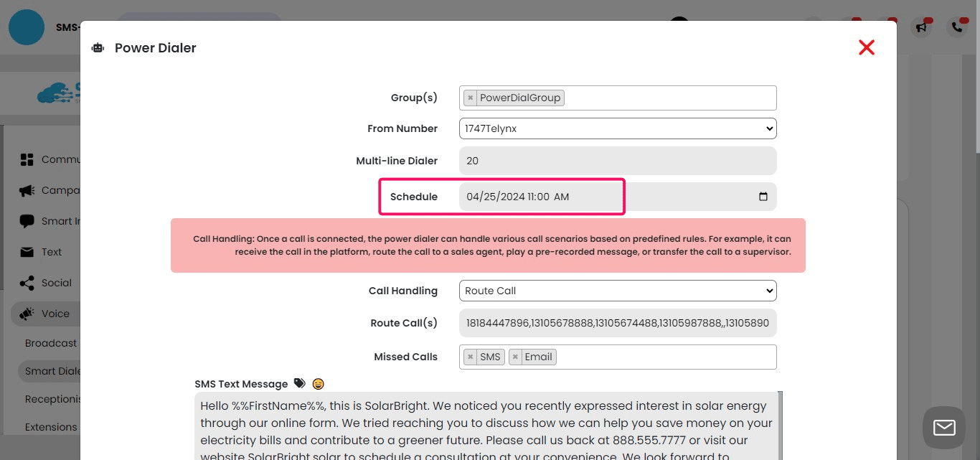
Task: Click the Route Call(s) numbers field
Action: click(618, 323)
